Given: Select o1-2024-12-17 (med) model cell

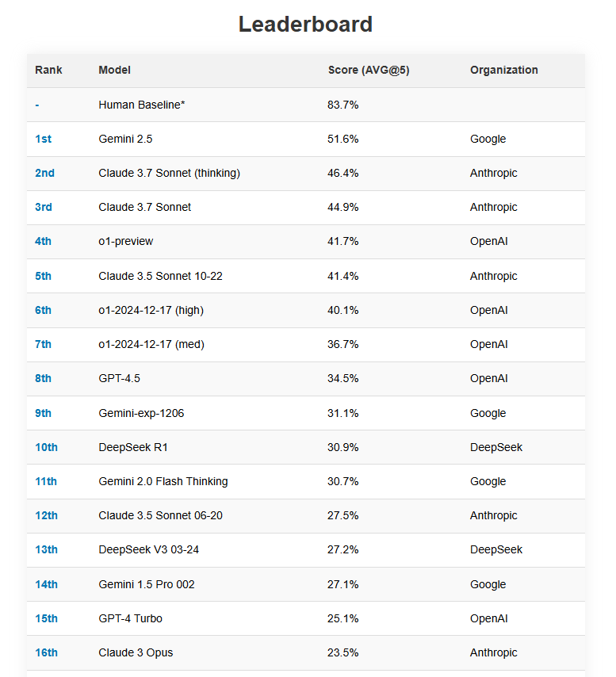Looking at the screenshot, I should (x=151, y=345).
